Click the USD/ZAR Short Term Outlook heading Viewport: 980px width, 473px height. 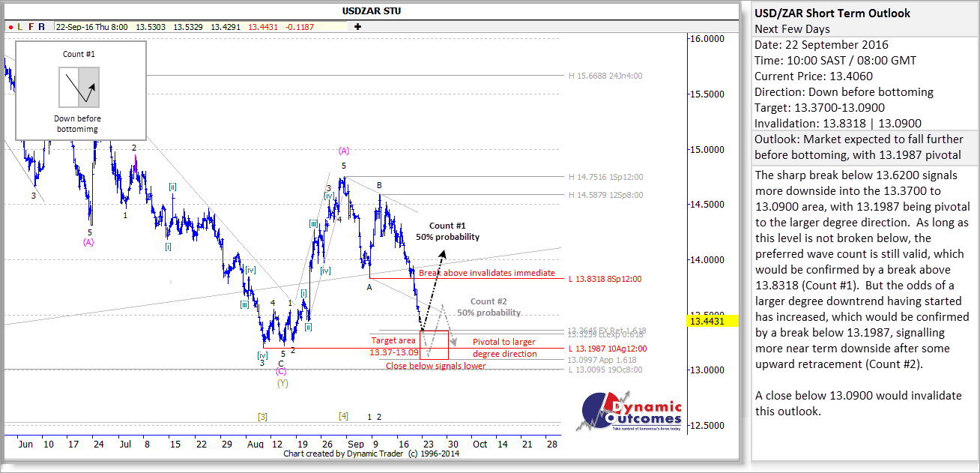click(x=832, y=13)
